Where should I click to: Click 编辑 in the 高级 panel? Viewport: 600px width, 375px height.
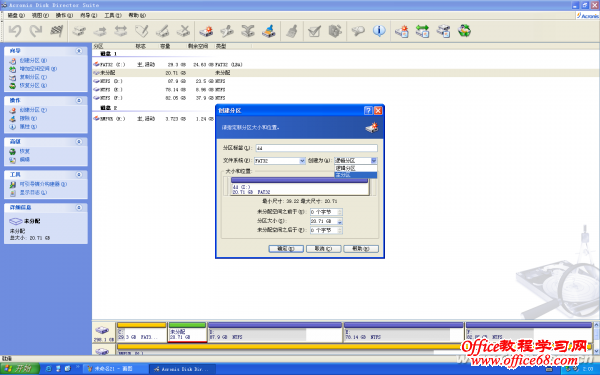[x=24, y=160]
